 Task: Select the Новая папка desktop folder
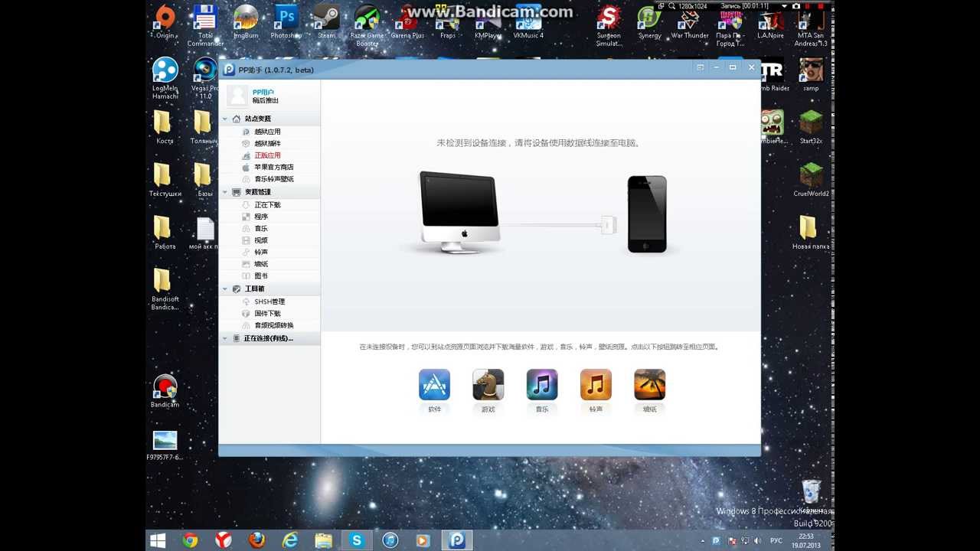click(x=811, y=233)
